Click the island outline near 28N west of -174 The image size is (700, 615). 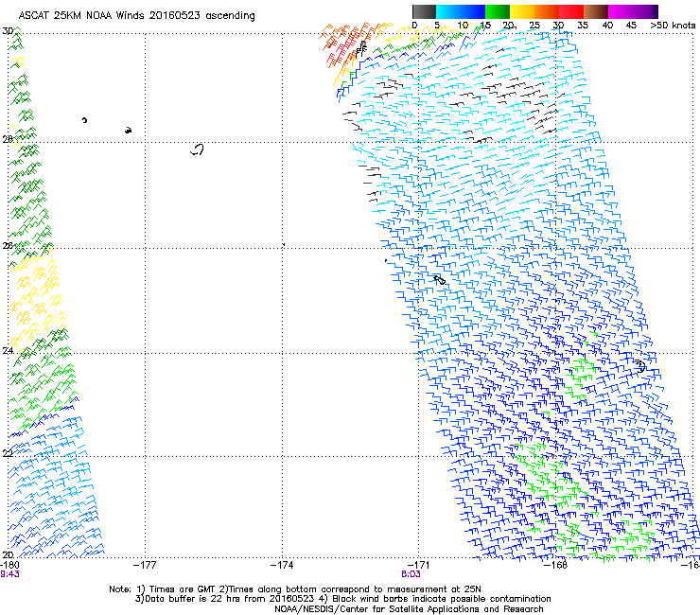point(197,149)
